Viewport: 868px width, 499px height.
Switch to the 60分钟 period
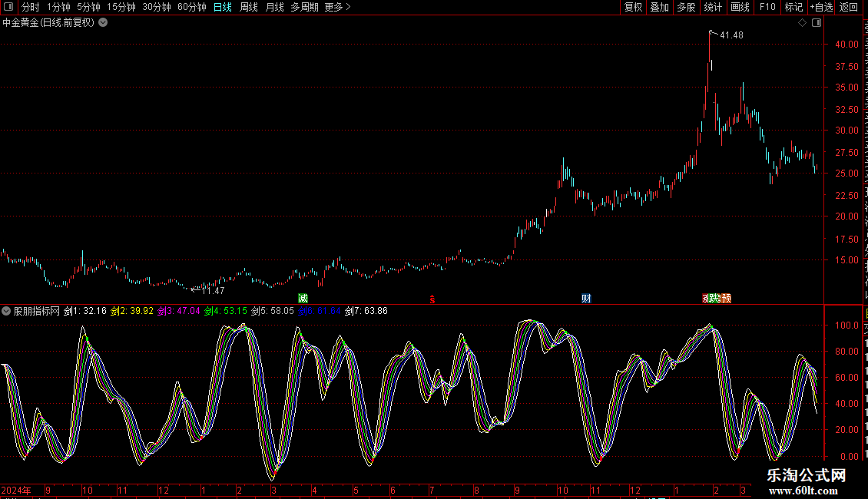[x=192, y=7]
